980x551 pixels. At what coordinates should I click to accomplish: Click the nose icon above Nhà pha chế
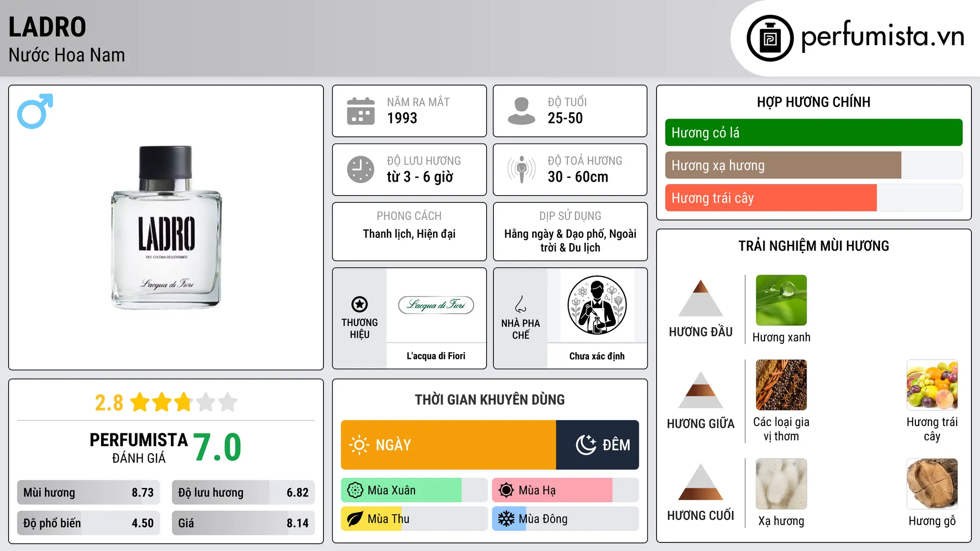[521, 304]
